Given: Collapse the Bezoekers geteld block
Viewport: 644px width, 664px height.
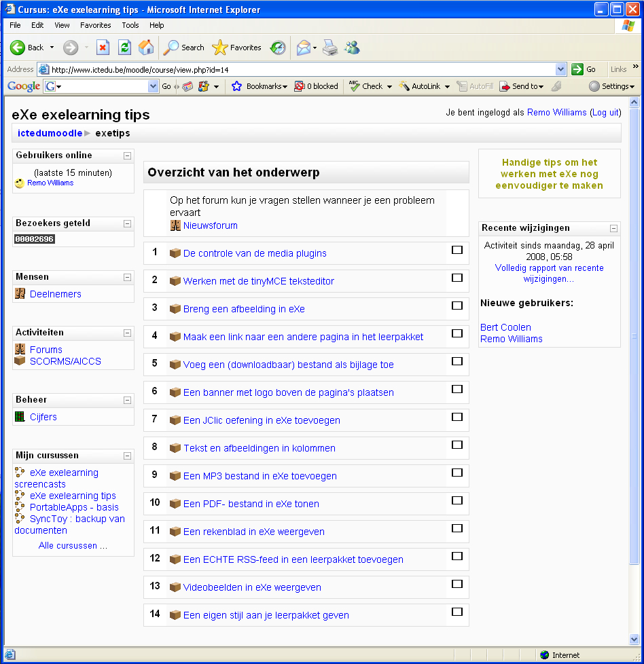Looking at the screenshot, I should point(127,223).
